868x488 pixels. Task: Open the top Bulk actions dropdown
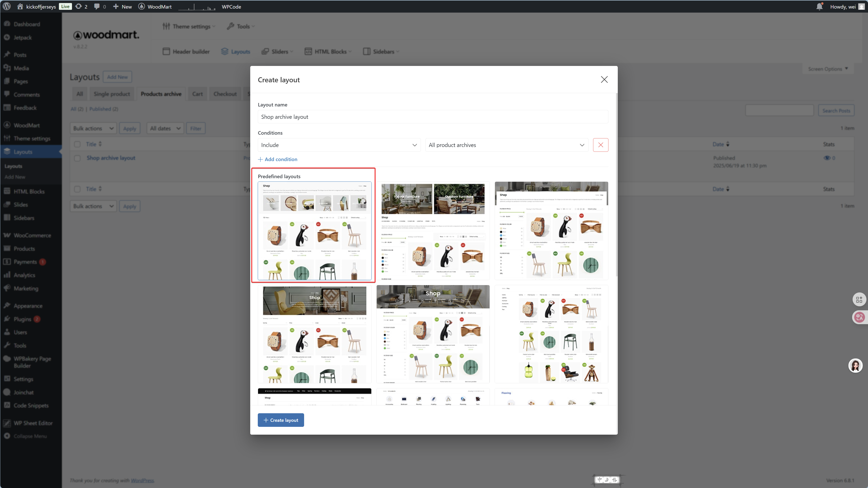[93, 128]
